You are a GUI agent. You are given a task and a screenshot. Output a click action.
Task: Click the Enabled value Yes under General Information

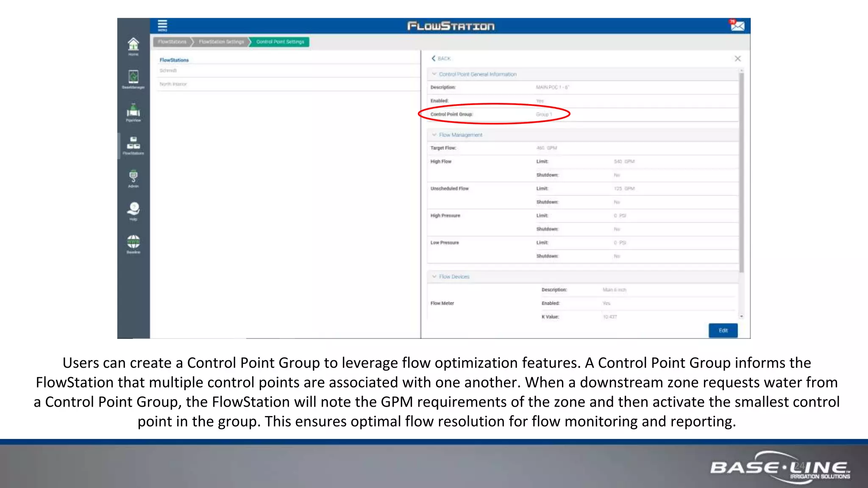pyautogui.click(x=540, y=101)
